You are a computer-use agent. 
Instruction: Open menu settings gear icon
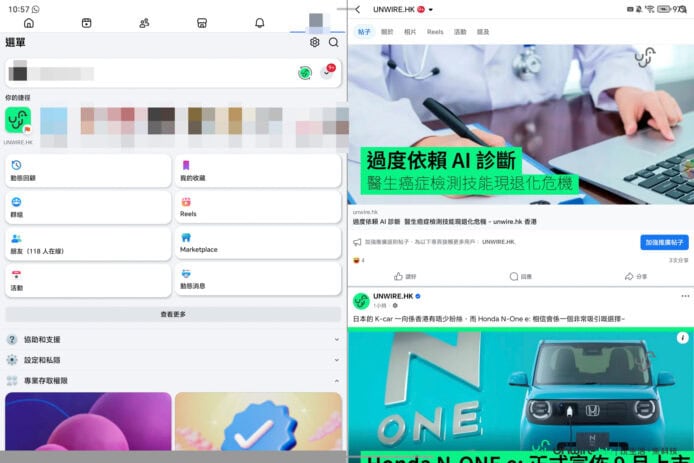[315, 43]
